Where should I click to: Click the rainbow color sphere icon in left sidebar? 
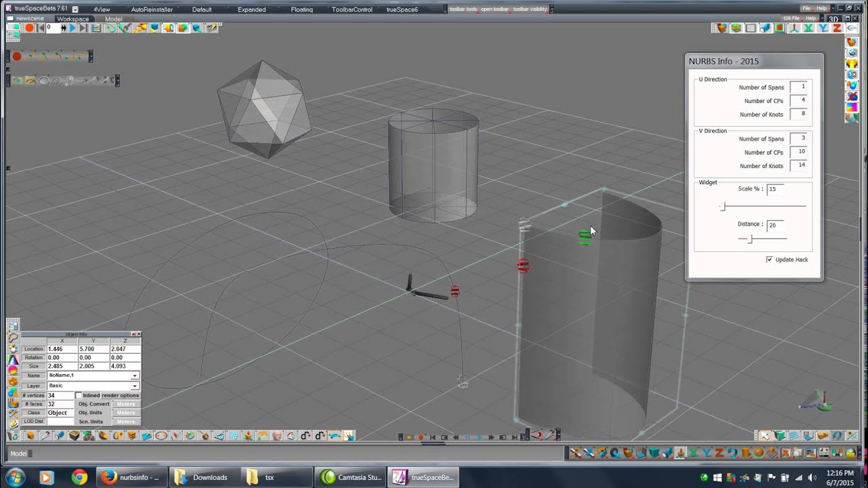pos(13,370)
